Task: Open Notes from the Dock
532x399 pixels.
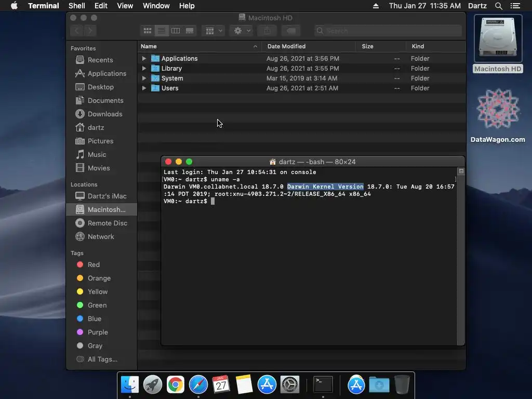Action: click(244, 385)
